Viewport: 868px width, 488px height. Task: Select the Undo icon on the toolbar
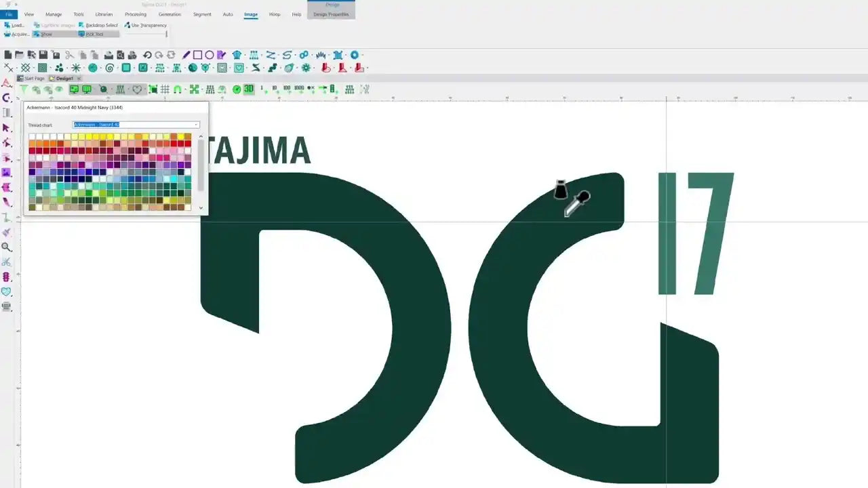[147, 54]
